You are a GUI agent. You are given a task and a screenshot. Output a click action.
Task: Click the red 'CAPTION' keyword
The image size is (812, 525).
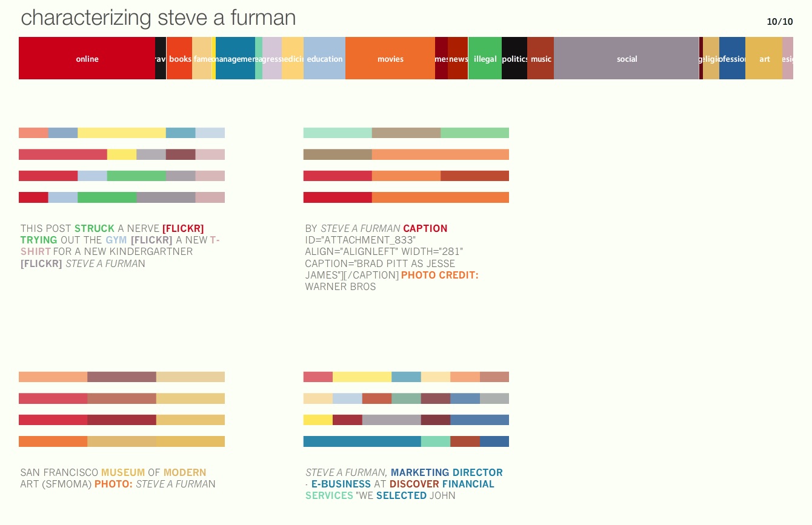coord(425,229)
